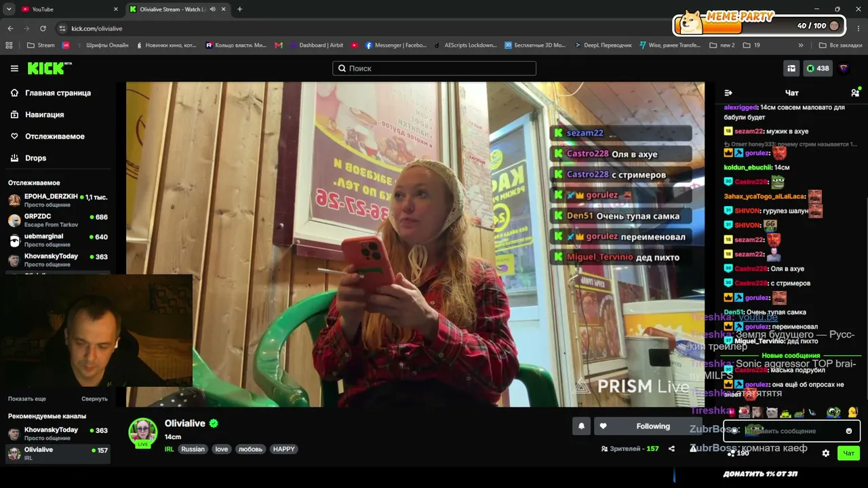Open the site info icon in address bar

(x=62, y=28)
